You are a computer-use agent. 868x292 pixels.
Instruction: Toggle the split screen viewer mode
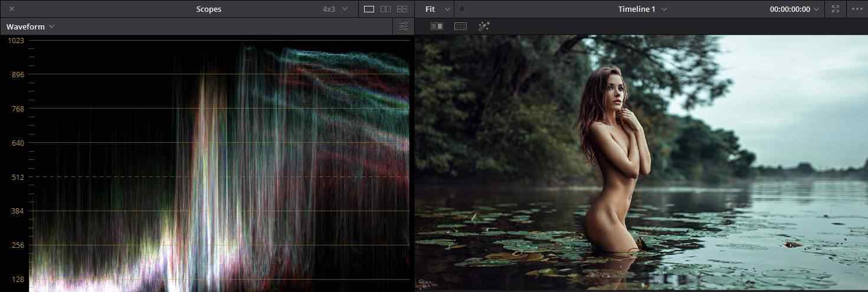pyautogui.click(x=460, y=26)
